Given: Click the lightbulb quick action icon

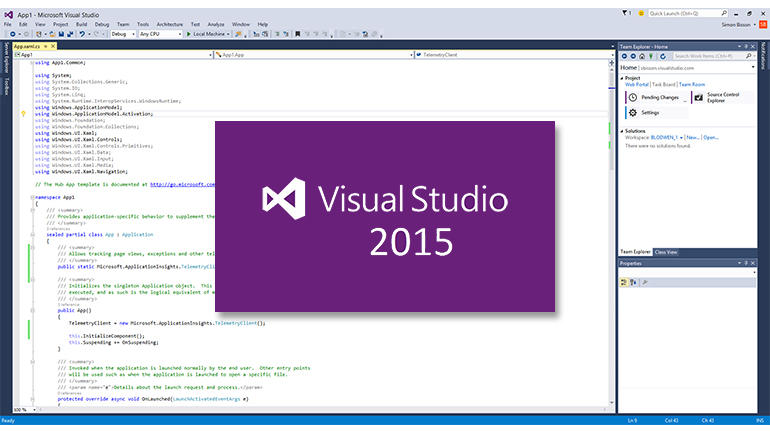Looking at the screenshot, I should [23, 114].
